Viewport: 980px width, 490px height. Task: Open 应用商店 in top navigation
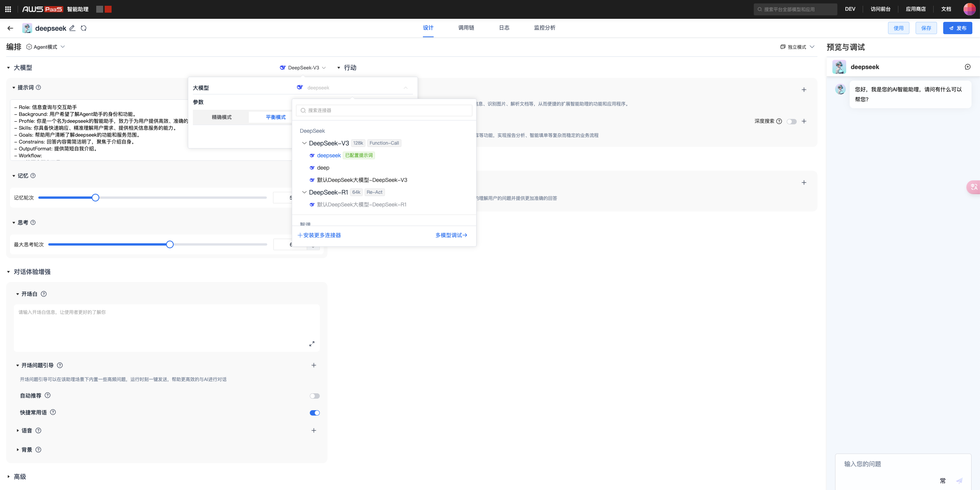916,9
